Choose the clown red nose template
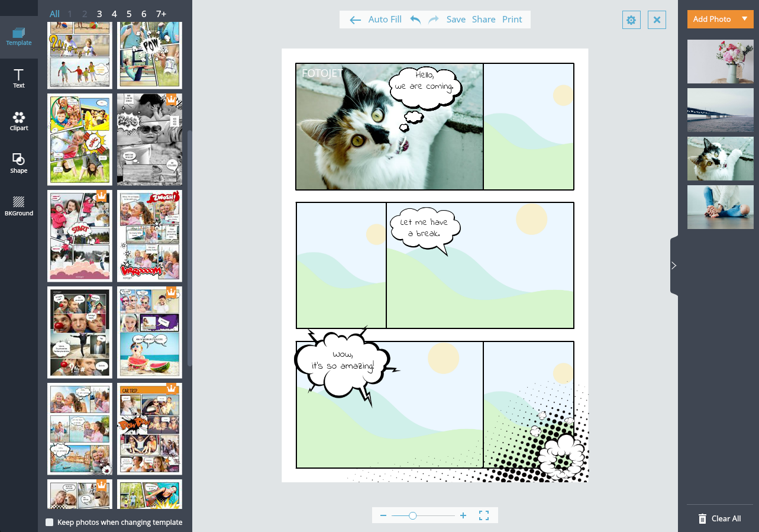Screen dimensions: 759x532 [x=80, y=332]
